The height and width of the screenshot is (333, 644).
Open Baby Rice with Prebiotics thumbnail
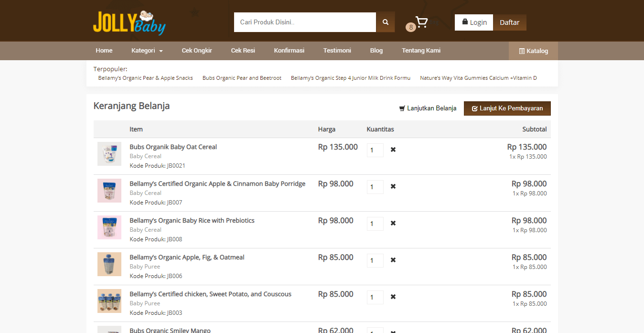109,227
